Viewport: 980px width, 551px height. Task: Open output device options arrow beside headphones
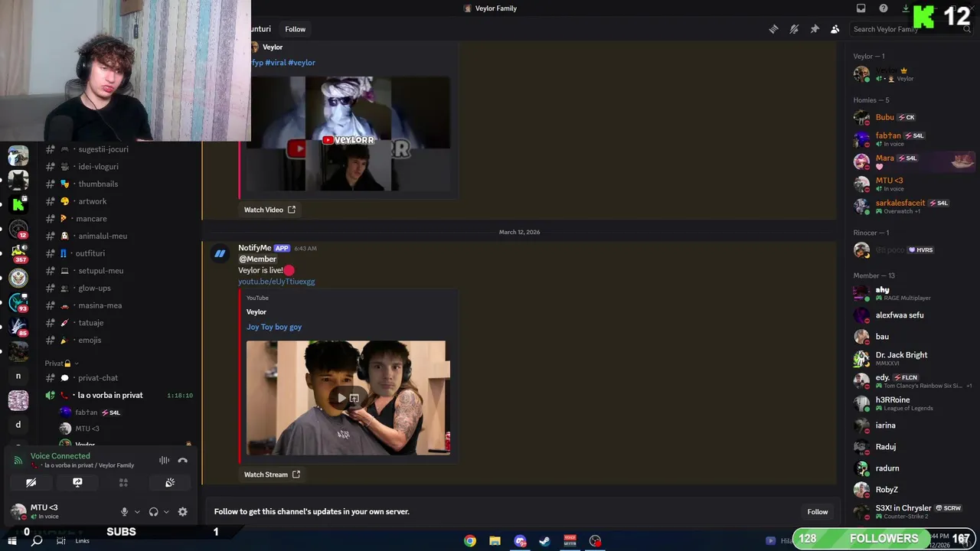pyautogui.click(x=166, y=512)
